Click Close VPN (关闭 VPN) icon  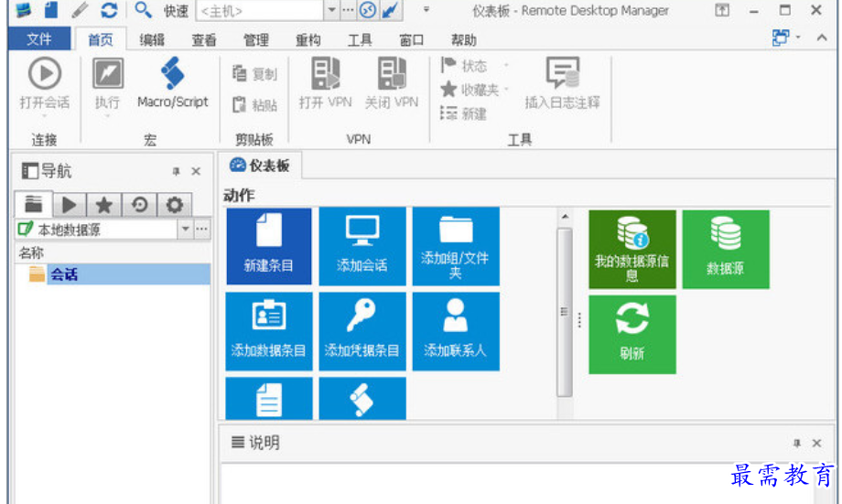point(392,73)
